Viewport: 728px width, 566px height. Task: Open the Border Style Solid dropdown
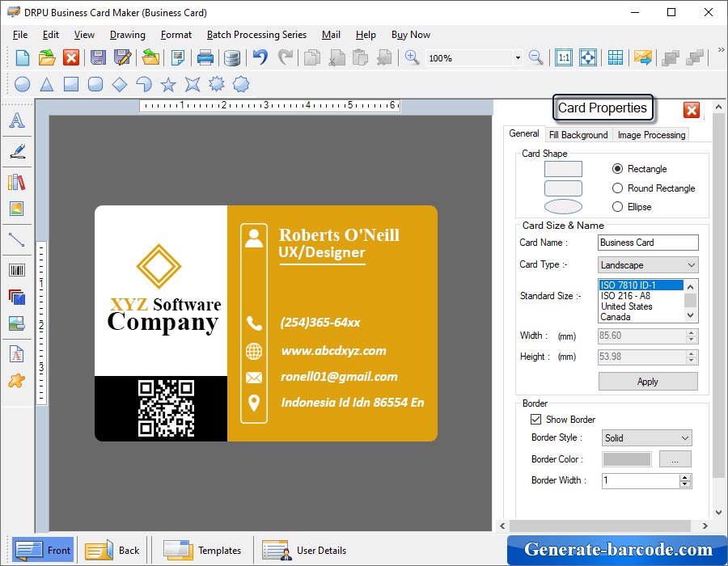[646, 438]
